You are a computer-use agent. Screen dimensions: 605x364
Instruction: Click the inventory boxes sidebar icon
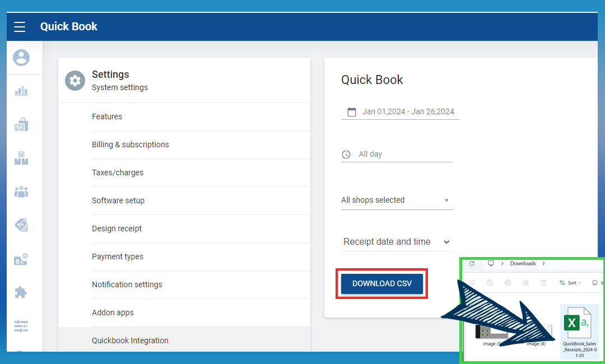click(x=21, y=158)
